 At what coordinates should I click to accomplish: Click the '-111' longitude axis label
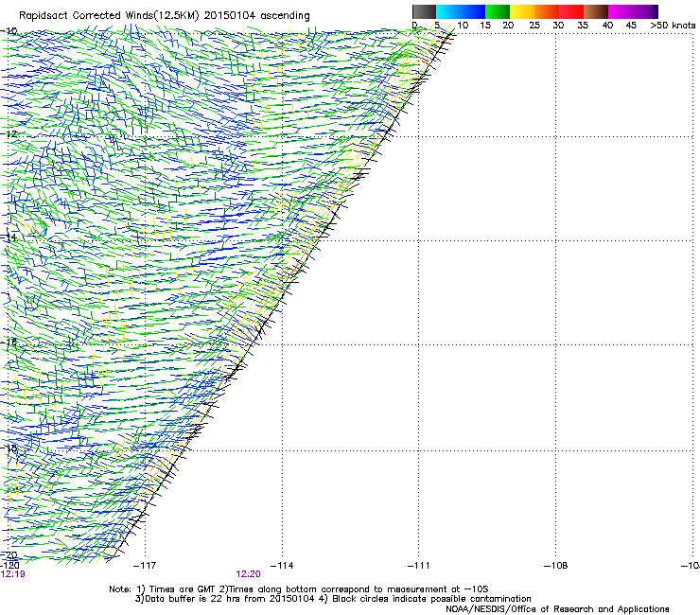point(418,566)
